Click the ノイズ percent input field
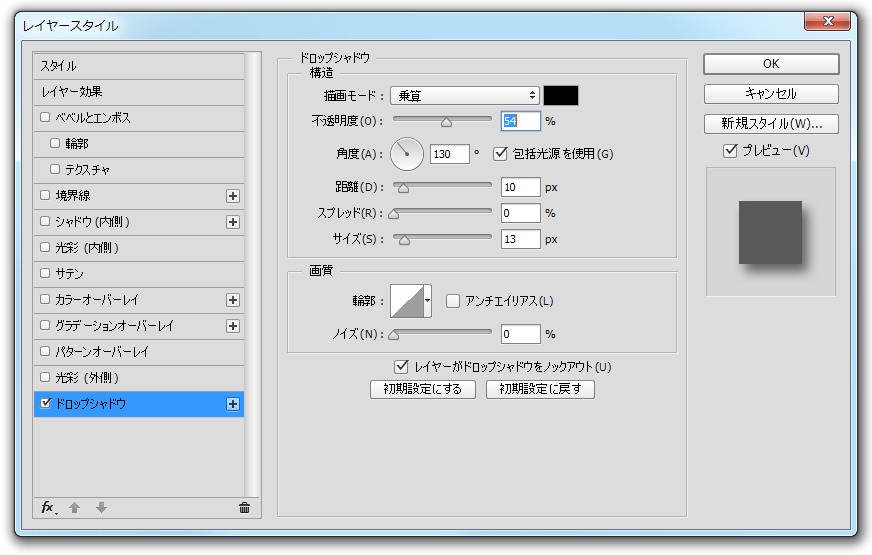Screen dimensions: 872x555 pos(521,334)
